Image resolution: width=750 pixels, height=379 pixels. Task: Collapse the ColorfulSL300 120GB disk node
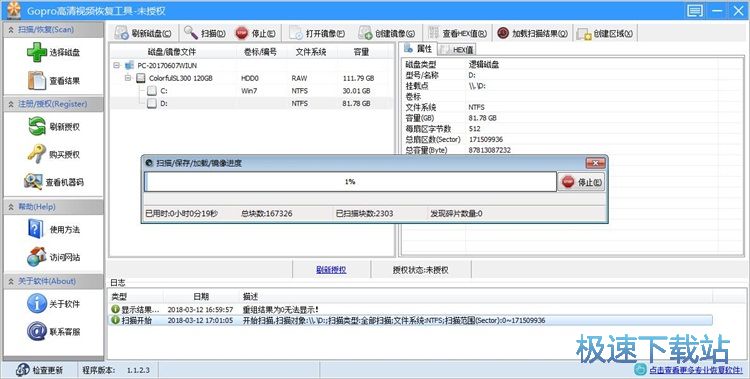[128, 78]
